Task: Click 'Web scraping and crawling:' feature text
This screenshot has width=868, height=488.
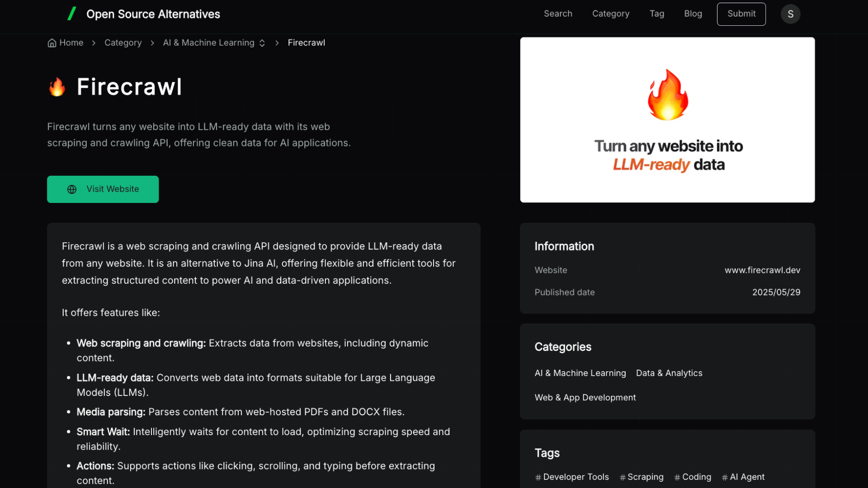Action: pyautogui.click(x=141, y=343)
